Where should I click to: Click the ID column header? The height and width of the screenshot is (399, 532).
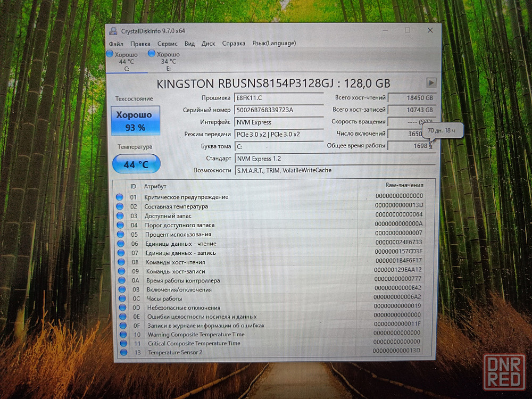(134, 186)
